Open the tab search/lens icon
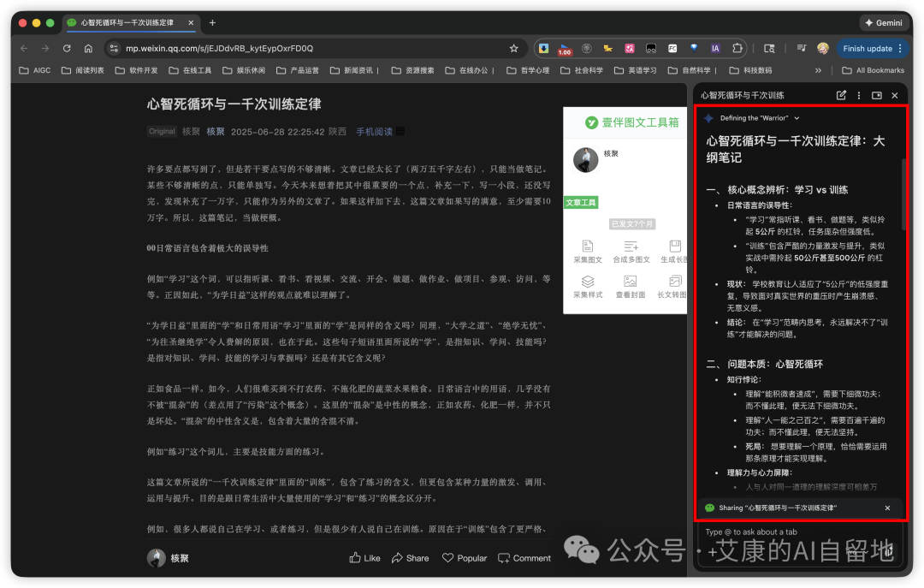Image resolution: width=924 pixels, height=588 pixels. [769, 49]
